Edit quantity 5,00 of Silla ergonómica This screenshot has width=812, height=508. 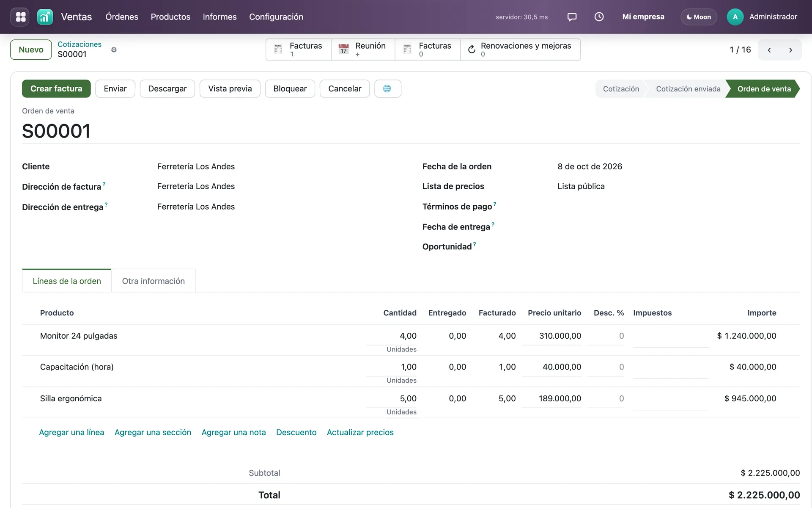coord(392,399)
